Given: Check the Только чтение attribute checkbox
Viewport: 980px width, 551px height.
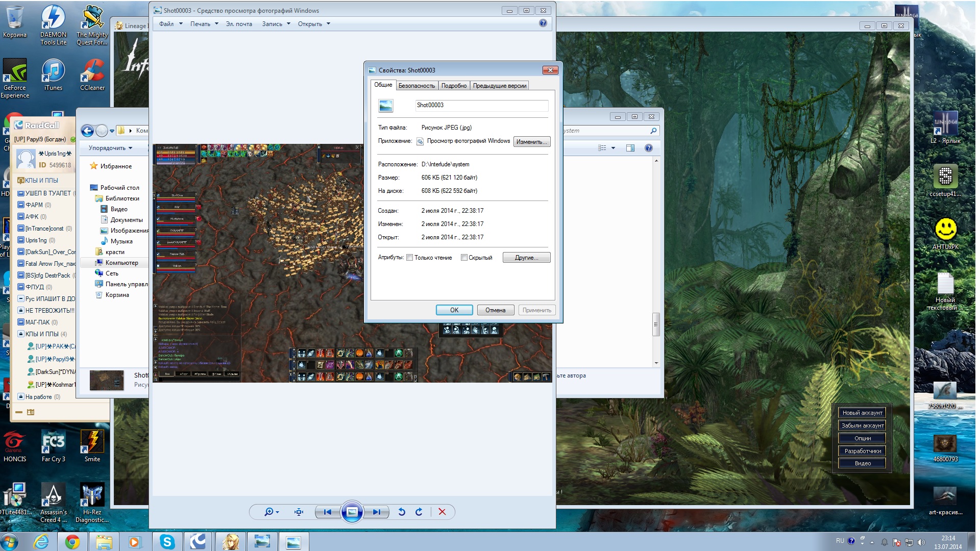Looking at the screenshot, I should click(409, 258).
